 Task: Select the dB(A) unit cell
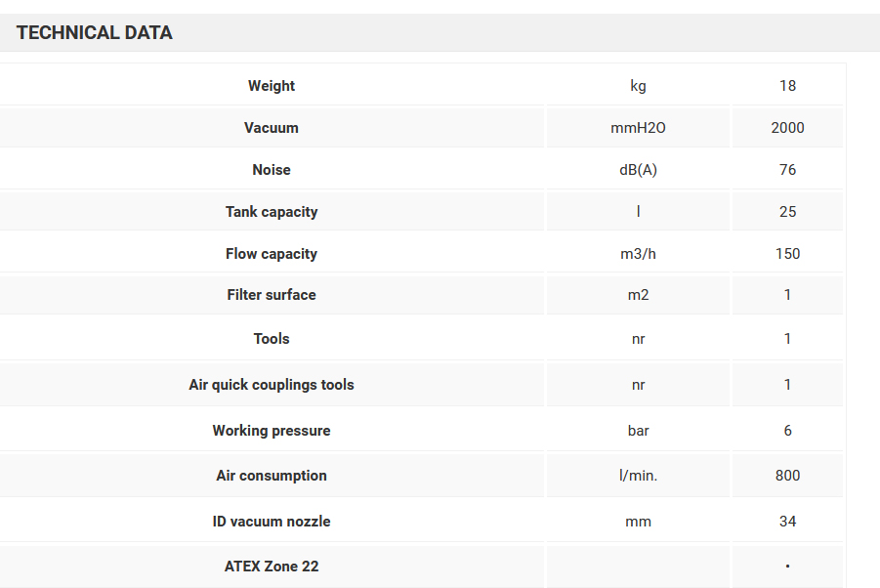point(638,170)
